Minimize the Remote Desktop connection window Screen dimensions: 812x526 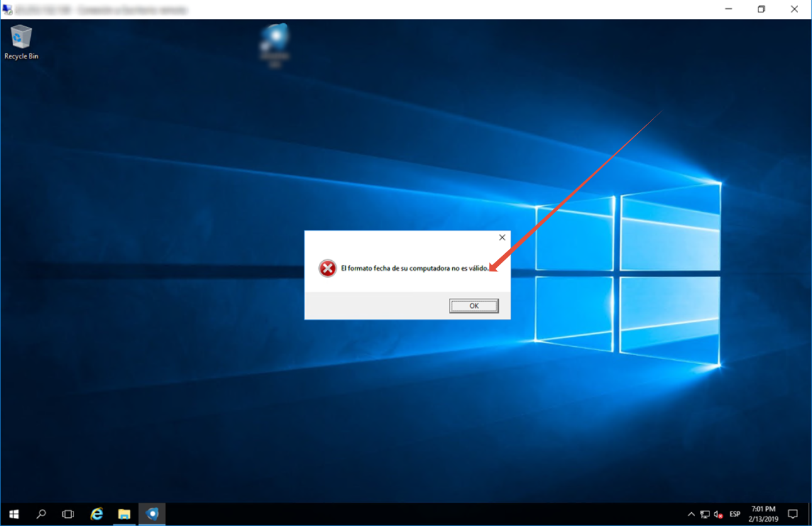click(x=728, y=9)
